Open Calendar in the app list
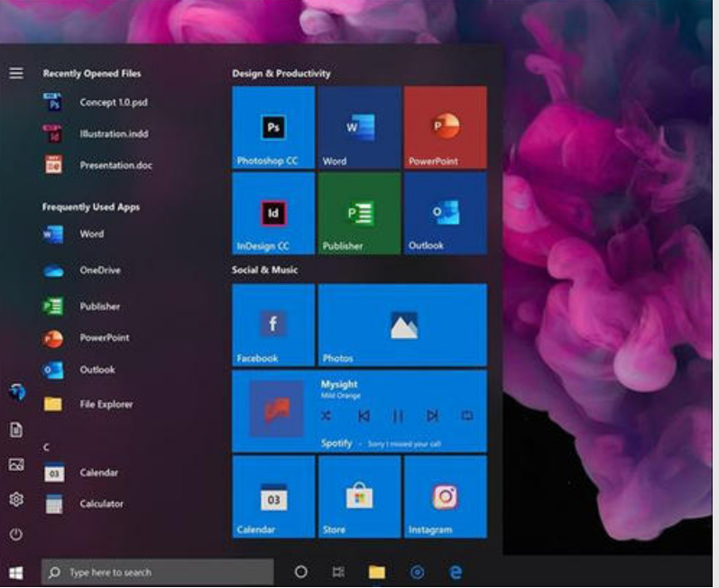719x588 pixels. 80,473
